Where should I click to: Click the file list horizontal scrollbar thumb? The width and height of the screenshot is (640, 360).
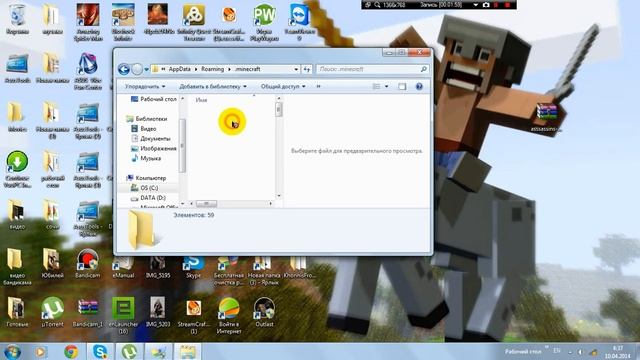tap(206, 203)
